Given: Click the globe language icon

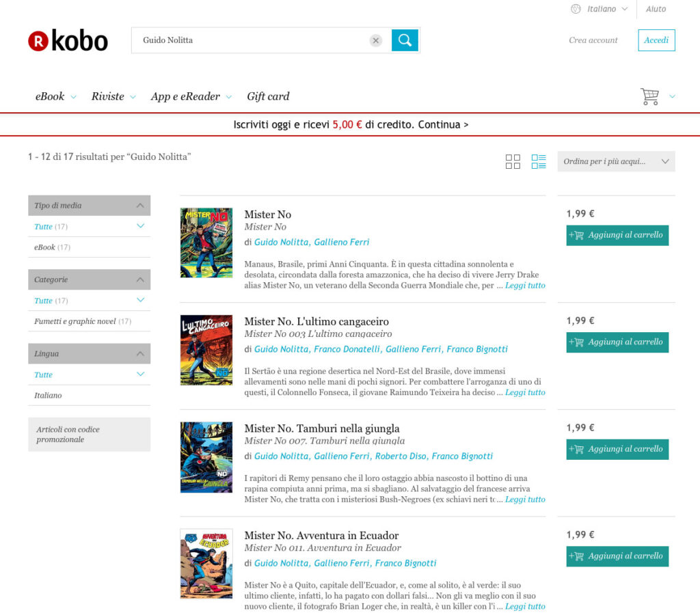Looking at the screenshot, I should tap(576, 9).
